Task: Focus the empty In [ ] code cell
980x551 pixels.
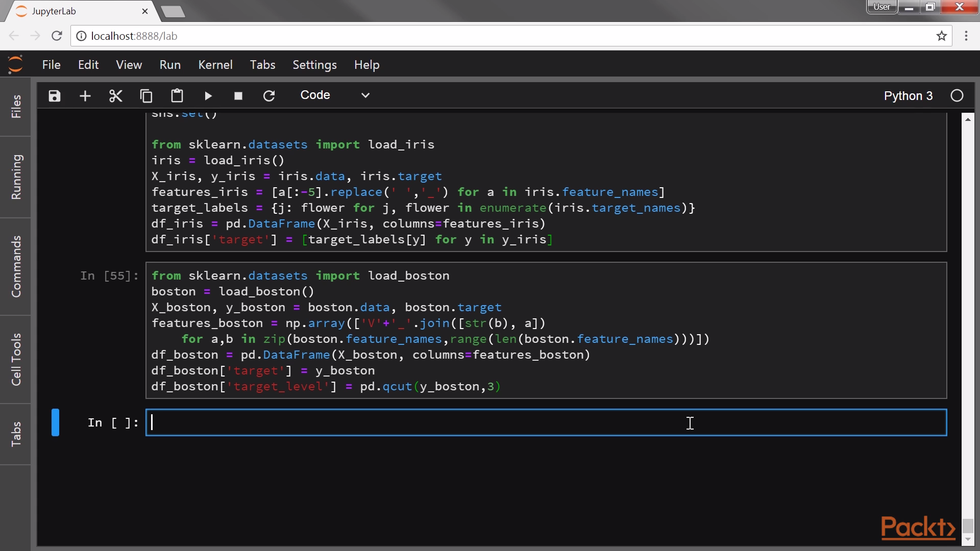Action: coord(546,422)
